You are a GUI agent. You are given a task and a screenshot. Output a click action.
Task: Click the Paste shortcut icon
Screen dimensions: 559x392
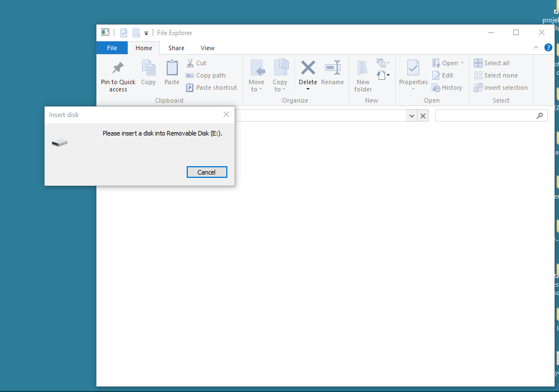tap(190, 88)
